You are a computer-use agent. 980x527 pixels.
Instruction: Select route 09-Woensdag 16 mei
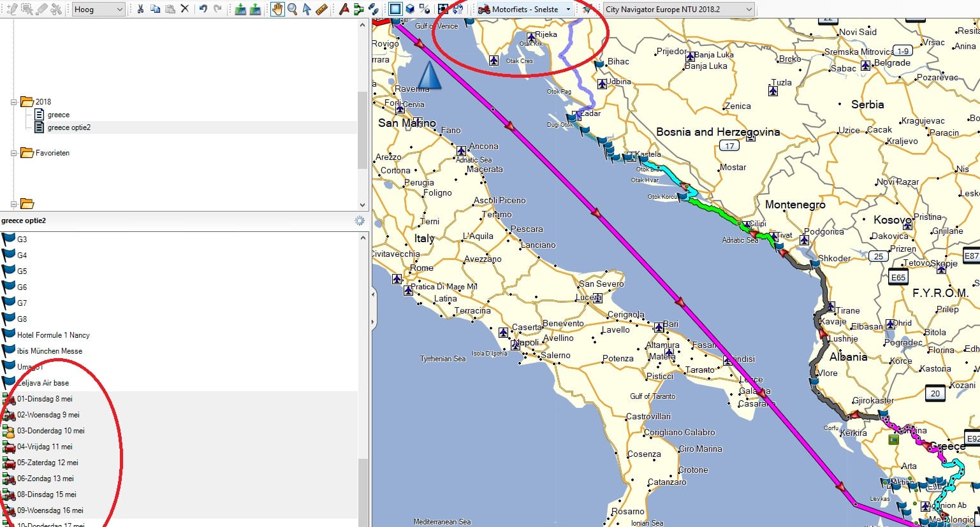tap(179, 510)
